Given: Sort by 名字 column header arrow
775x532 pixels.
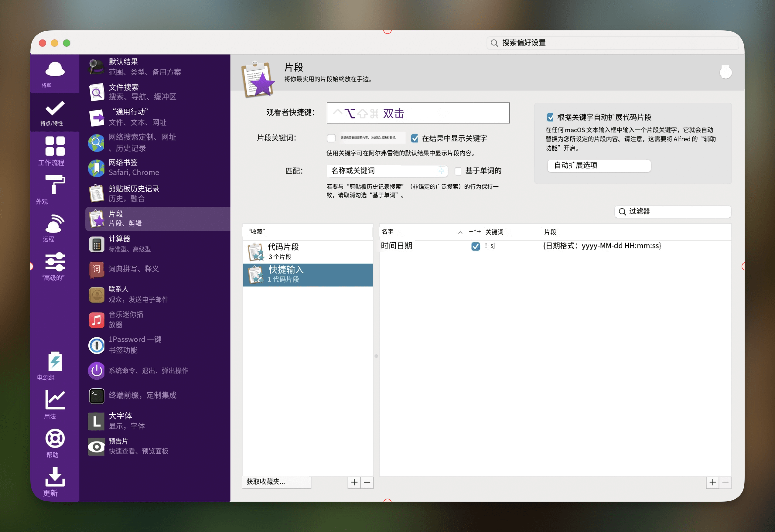Looking at the screenshot, I should (460, 233).
